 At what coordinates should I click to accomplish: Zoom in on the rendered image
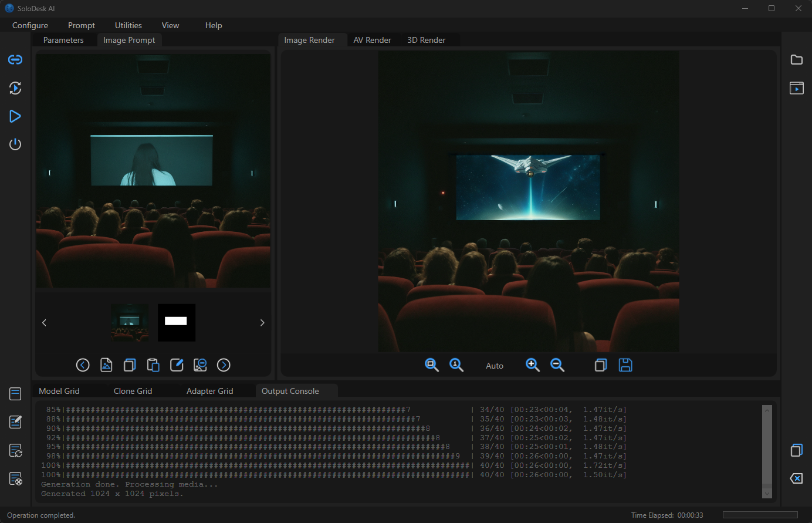pos(533,365)
